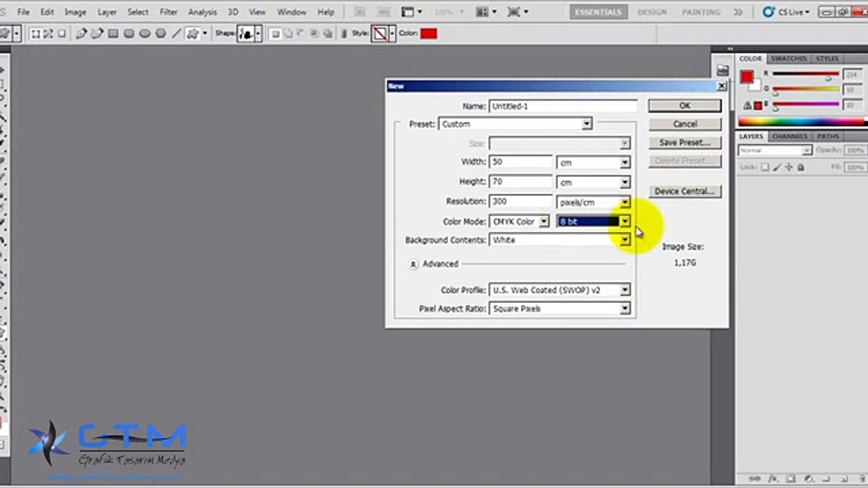Toggle Lock all padlock icon

[x=801, y=167]
